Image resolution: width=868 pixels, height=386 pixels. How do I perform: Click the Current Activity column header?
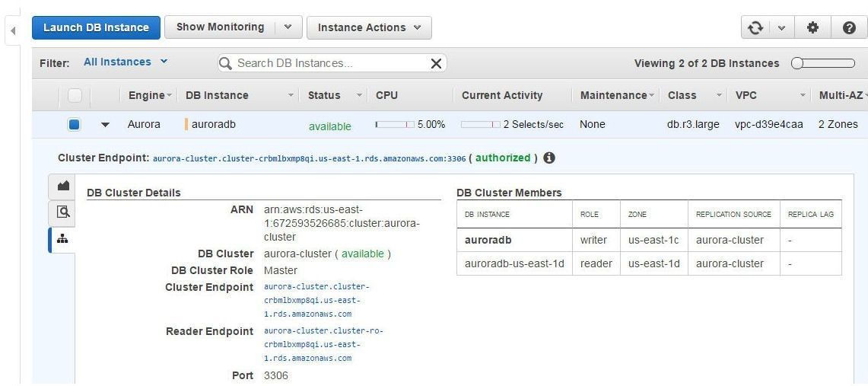[502, 96]
